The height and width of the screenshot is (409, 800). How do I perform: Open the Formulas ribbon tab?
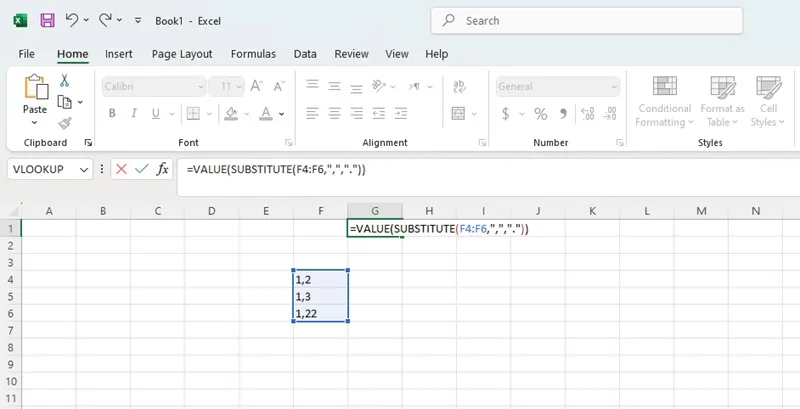click(253, 54)
